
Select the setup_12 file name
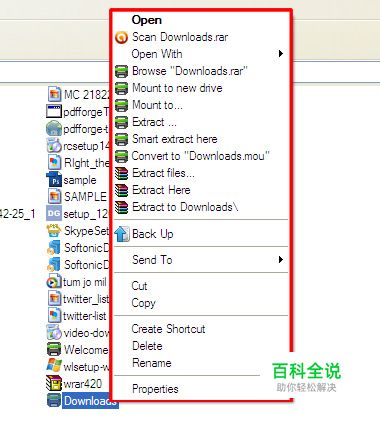(86, 214)
